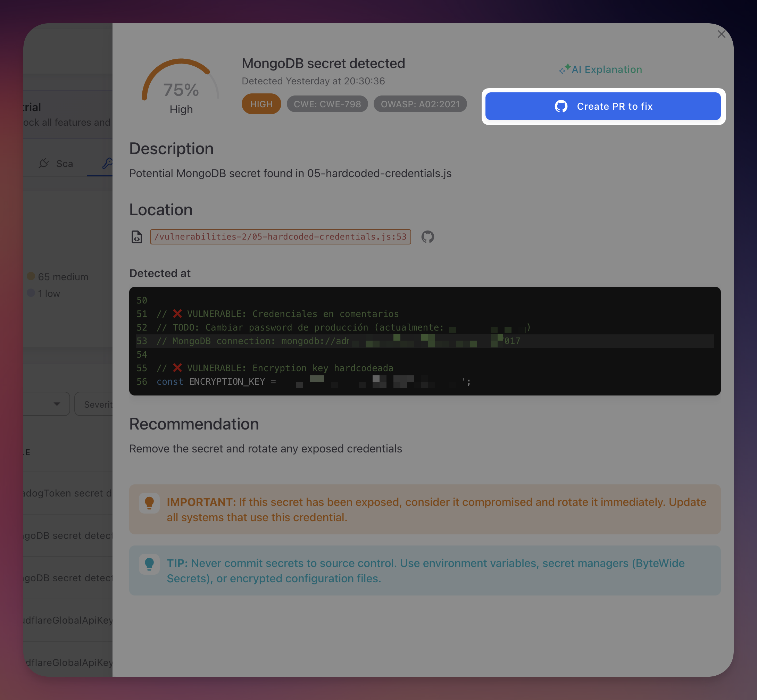Click the lightbulb icon in the IMPORTANT warning box
Screen dimensions: 757x700
149,503
